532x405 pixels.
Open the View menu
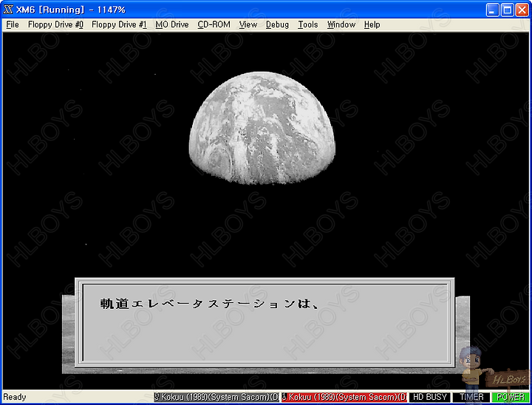pyautogui.click(x=248, y=24)
